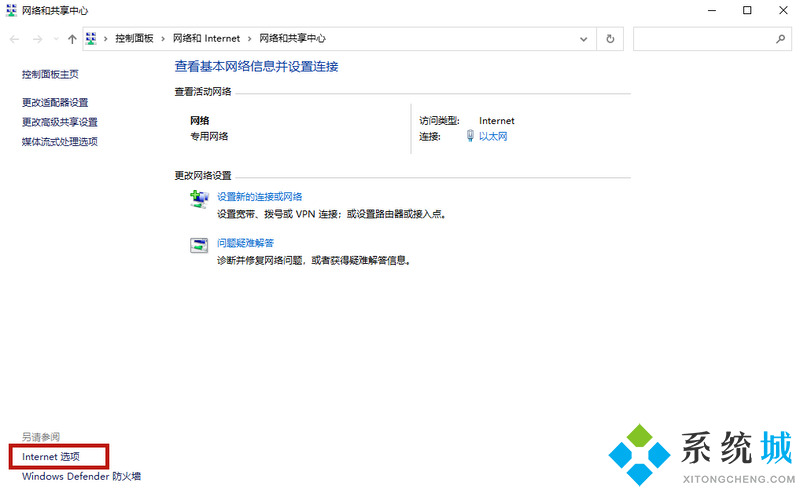Open address bar history dropdown

[584, 39]
